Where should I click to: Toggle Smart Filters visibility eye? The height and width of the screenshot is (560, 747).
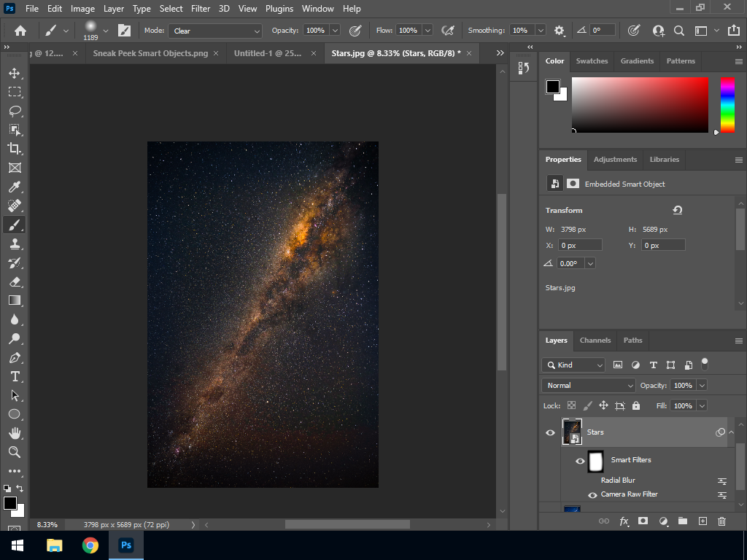click(581, 461)
